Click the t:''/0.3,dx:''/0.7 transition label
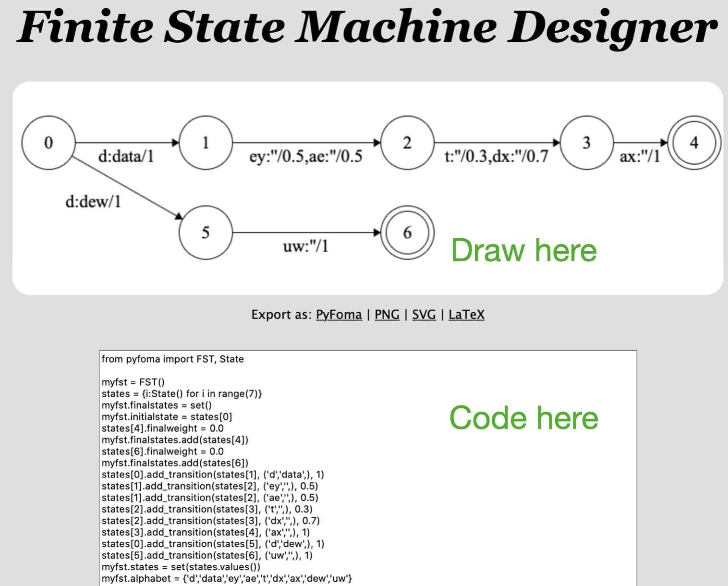 click(x=497, y=156)
